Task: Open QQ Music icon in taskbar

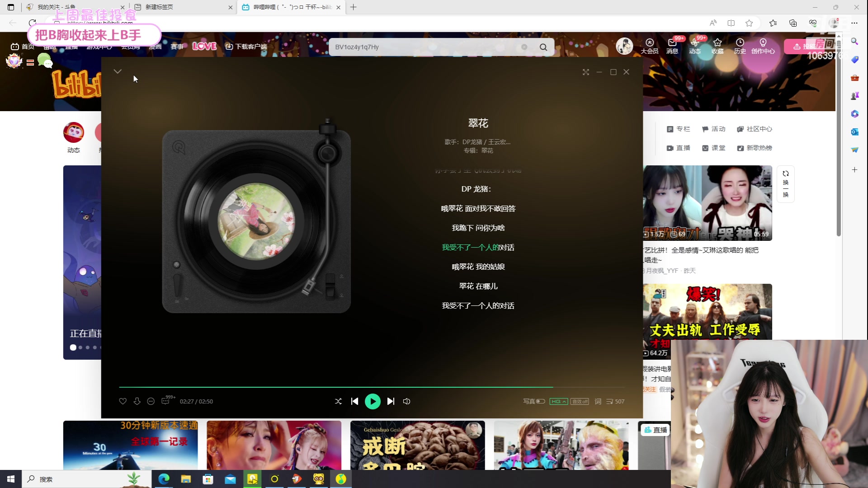Action: (341, 479)
